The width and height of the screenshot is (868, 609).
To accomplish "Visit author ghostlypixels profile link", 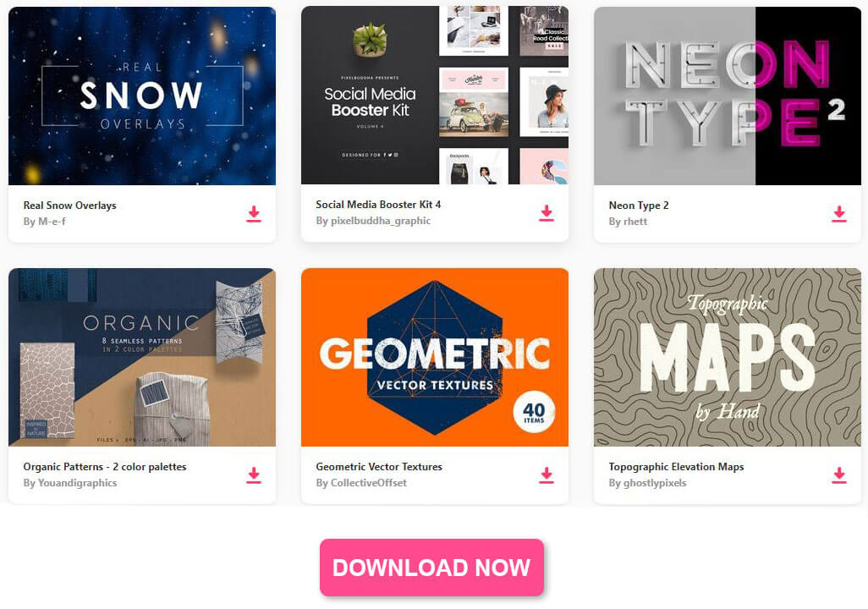I will click(x=655, y=483).
